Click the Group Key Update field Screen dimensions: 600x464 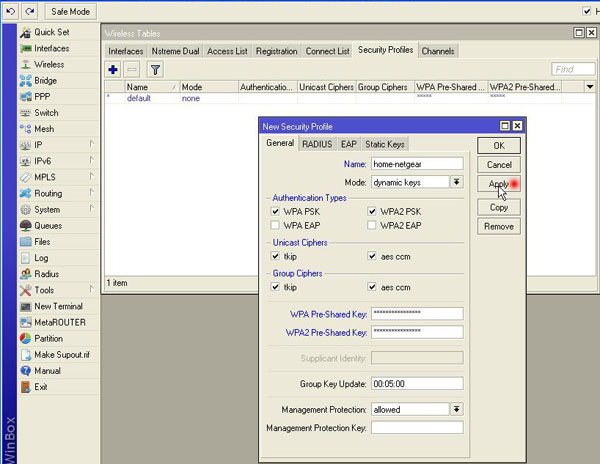[417, 384]
